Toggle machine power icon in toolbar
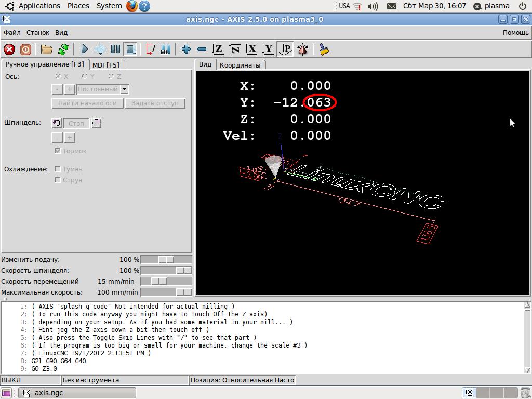Image resolution: width=532 pixels, height=399 pixels. [25, 49]
